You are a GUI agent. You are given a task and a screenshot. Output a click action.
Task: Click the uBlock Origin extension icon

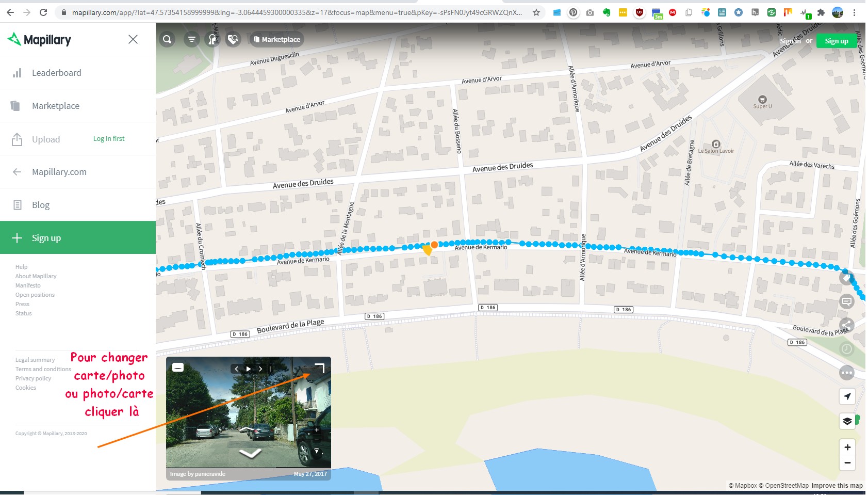coord(640,12)
